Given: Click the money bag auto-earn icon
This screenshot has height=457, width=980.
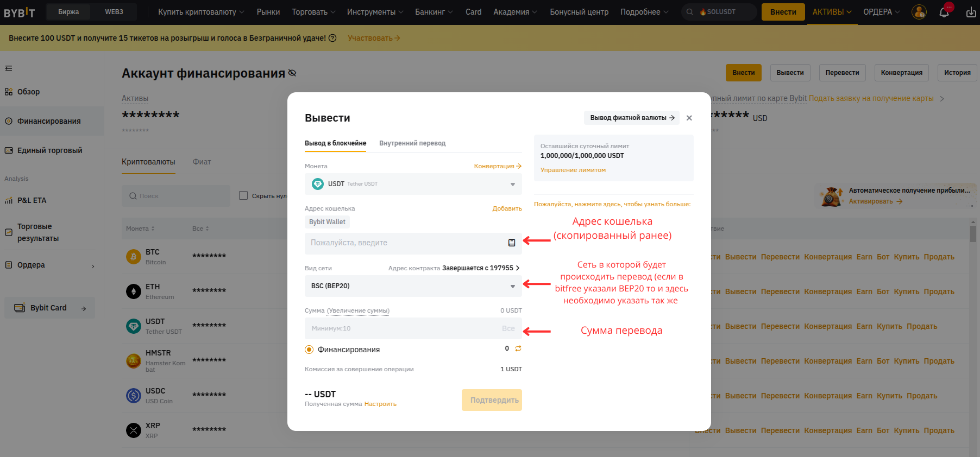Looking at the screenshot, I should tap(831, 196).
